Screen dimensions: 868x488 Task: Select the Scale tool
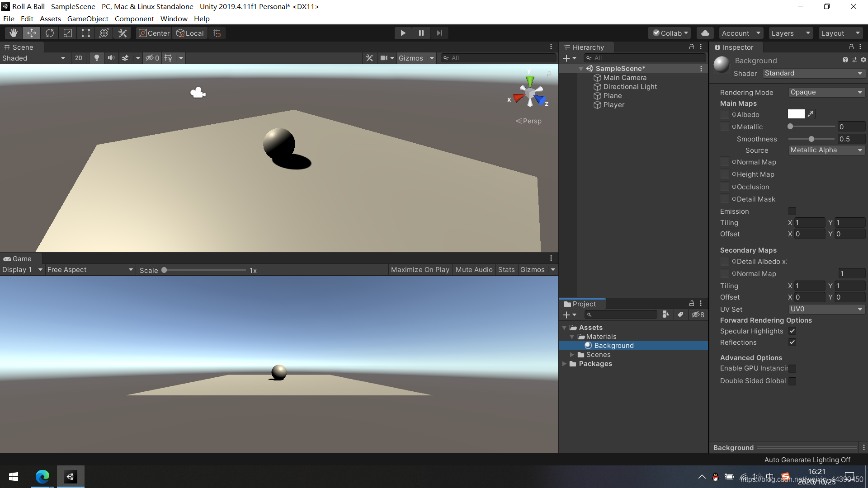tap(68, 33)
